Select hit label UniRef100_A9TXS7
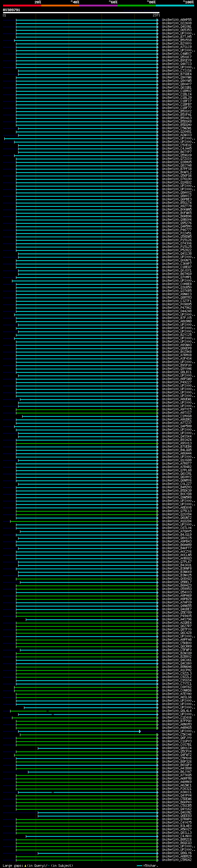The image size is (197, 868). (x=177, y=413)
